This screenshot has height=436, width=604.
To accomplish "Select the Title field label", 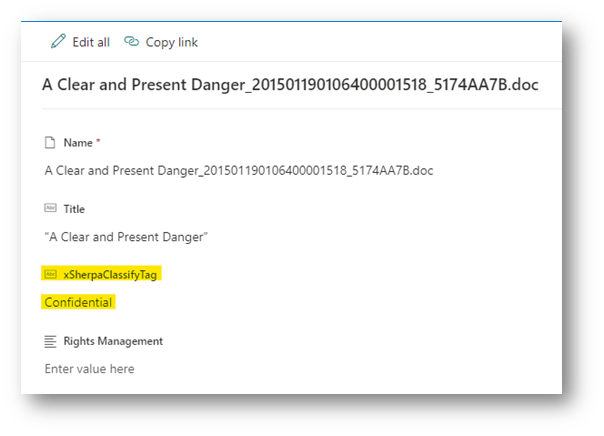I will pyautogui.click(x=74, y=209).
